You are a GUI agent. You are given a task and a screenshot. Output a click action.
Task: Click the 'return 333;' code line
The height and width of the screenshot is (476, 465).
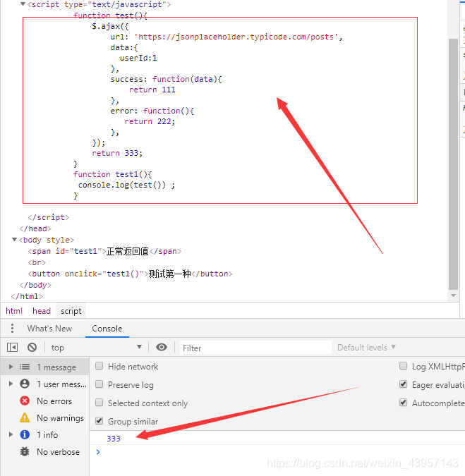[x=117, y=153]
